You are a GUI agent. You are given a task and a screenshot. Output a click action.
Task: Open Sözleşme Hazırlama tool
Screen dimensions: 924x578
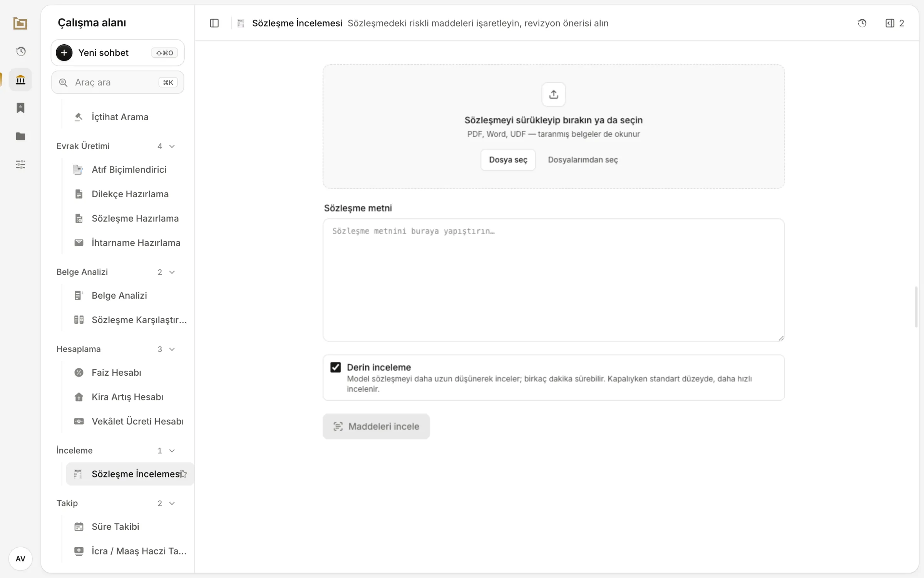tap(130, 218)
